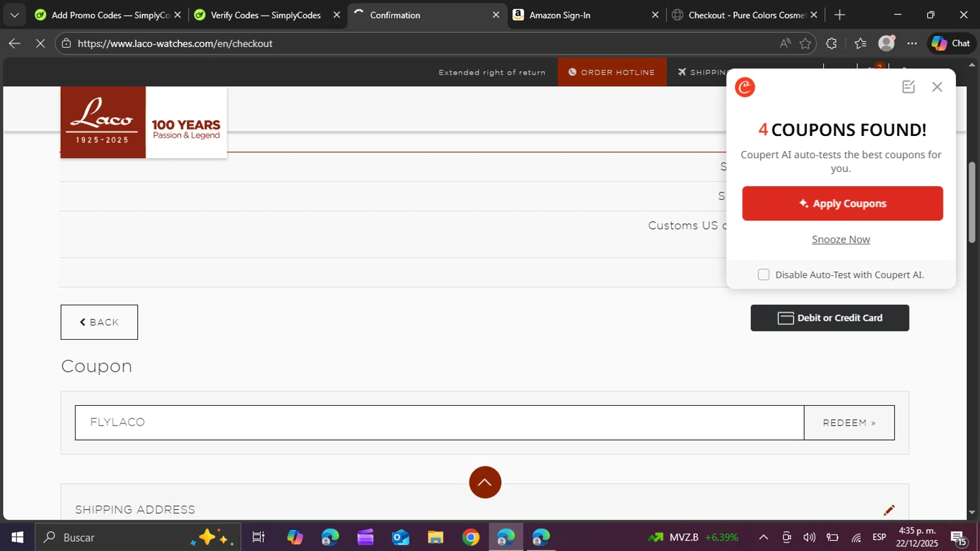Click the ORDER HOTLINE button

pyautogui.click(x=612, y=72)
